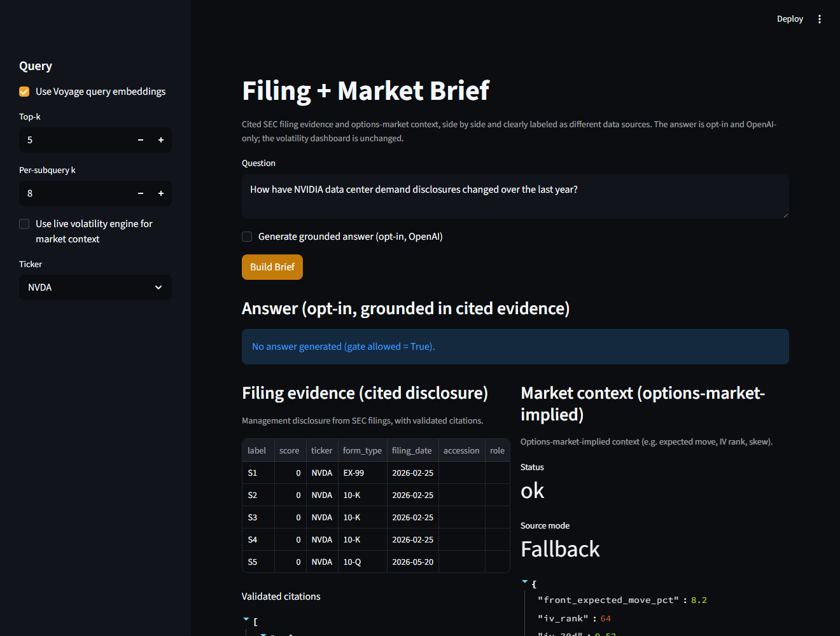Select the S2 row label cell

[x=258, y=495]
